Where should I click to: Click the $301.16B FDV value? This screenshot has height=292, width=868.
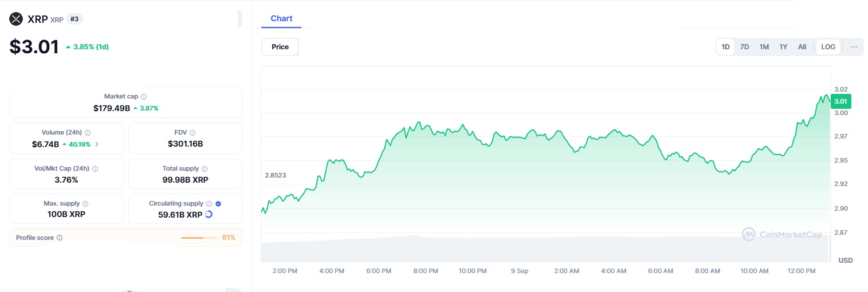185,144
